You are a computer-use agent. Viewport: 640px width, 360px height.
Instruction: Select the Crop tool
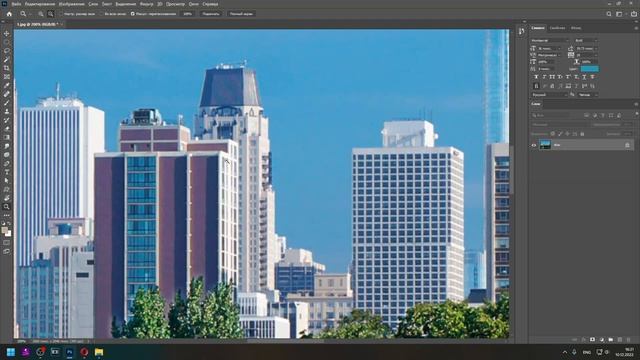(x=7, y=68)
